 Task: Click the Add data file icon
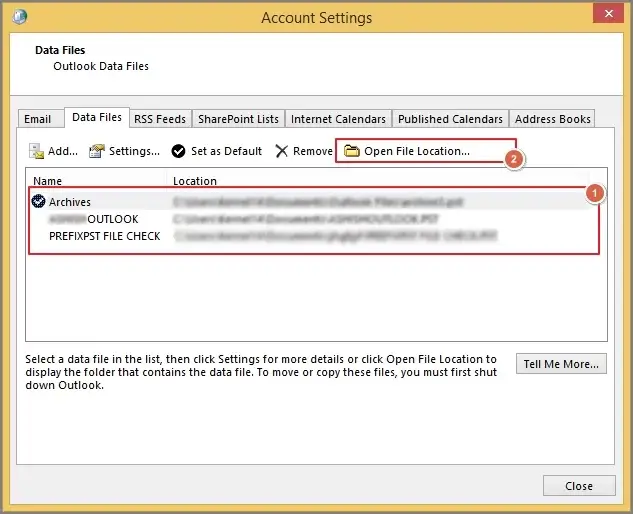pos(36,151)
